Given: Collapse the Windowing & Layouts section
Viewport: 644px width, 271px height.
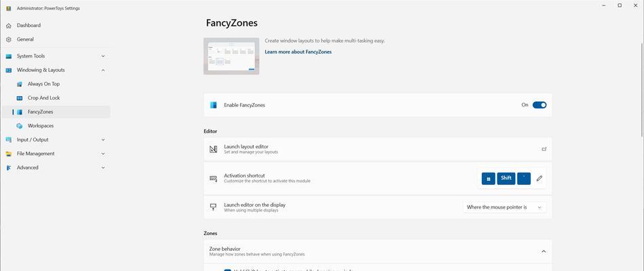Looking at the screenshot, I should (103, 70).
